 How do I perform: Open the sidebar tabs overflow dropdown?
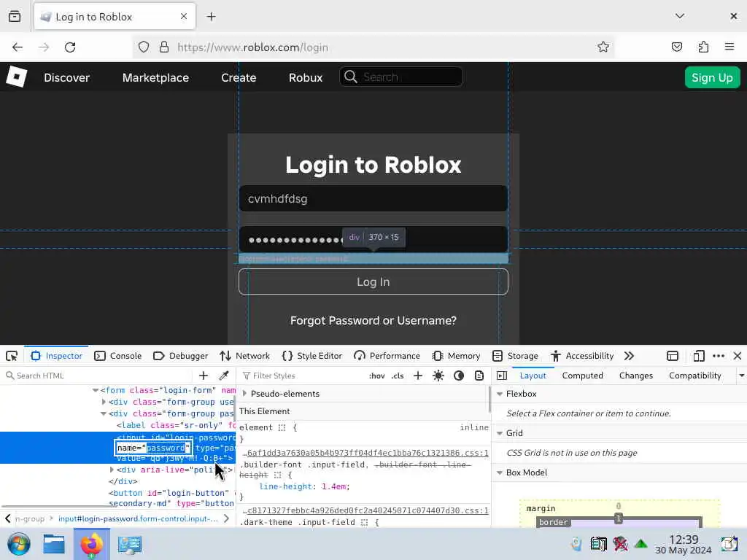point(741,376)
